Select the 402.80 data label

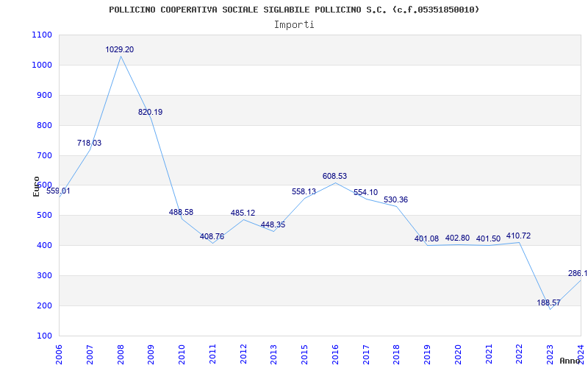[x=457, y=238]
